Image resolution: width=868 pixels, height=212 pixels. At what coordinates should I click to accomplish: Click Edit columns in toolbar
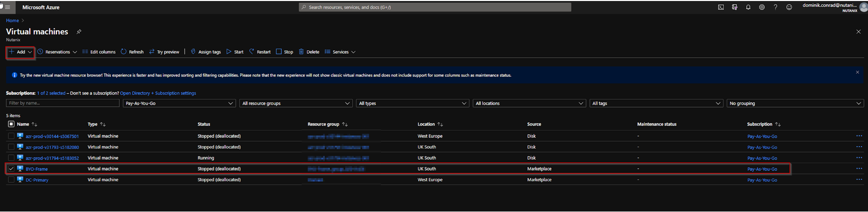click(x=99, y=52)
